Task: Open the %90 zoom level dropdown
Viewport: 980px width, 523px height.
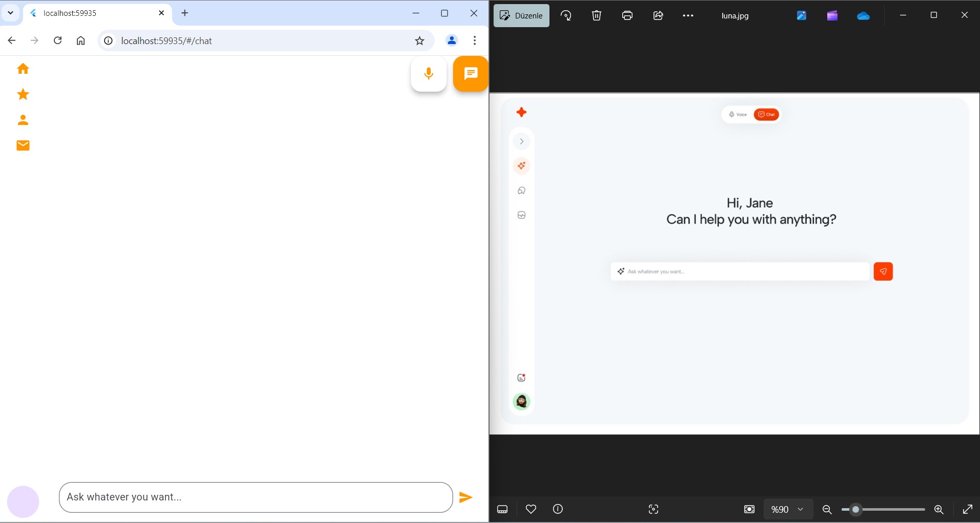Action: [788, 509]
